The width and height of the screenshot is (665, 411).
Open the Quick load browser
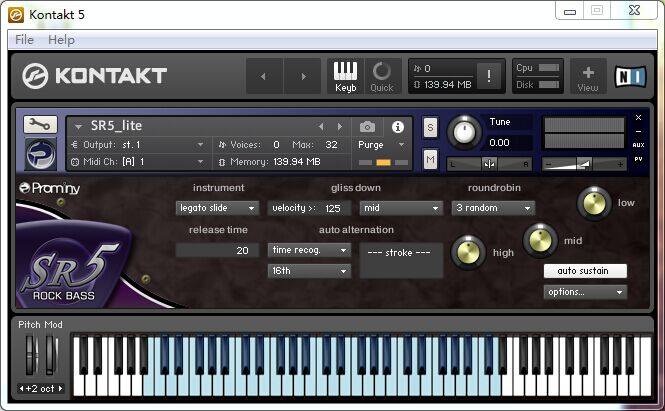click(x=382, y=76)
